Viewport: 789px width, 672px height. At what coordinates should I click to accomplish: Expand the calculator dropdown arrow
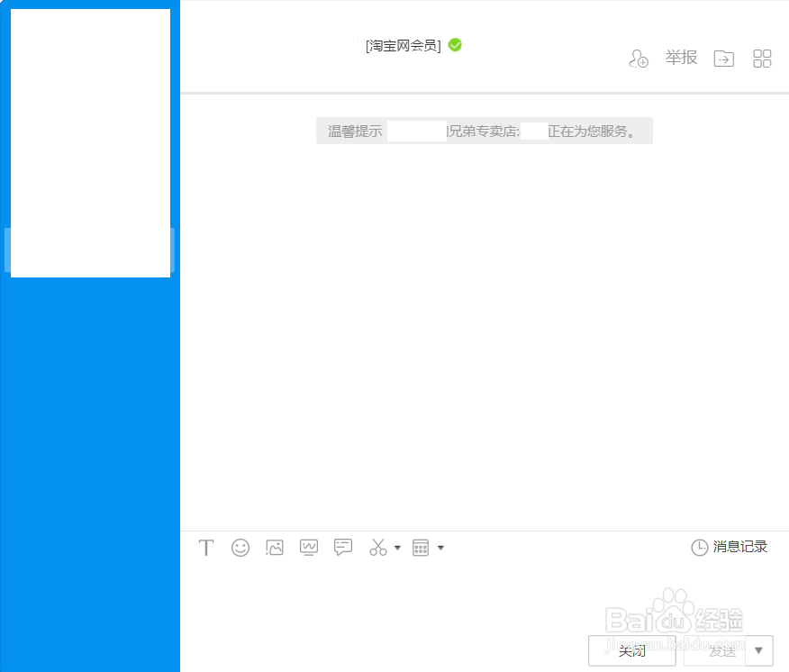click(440, 548)
